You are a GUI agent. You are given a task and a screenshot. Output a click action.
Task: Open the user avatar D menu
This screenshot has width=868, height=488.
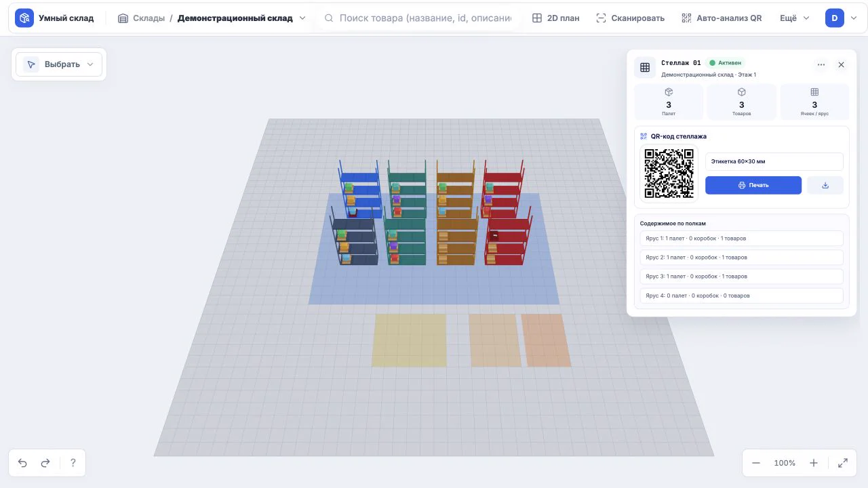(x=841, y=18)
